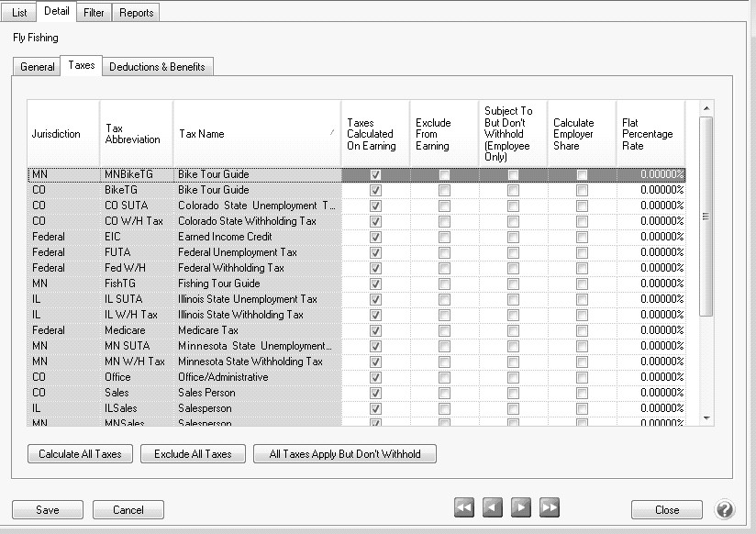Enable Calculate Employer Share for CO SUTA
This screenshot has width=756, height=534.
pyautogui.click(x=582, y=206)
